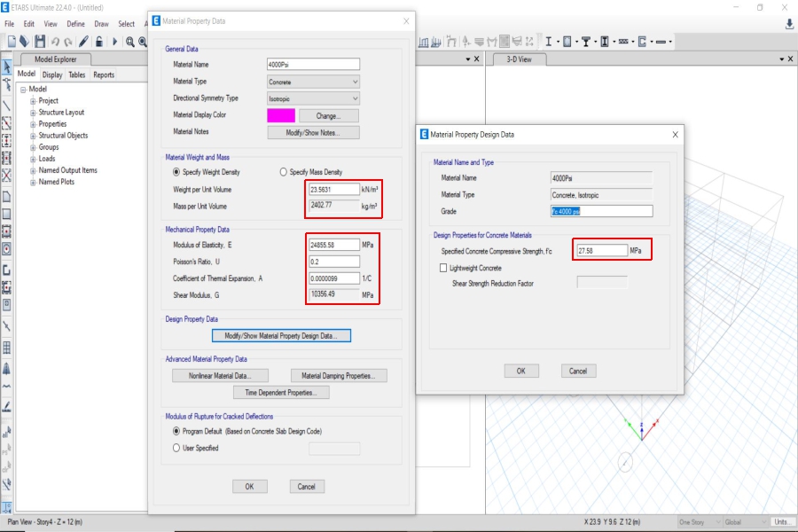Switch to the Display tab in Model Explorer
This screenshot has width=798, height=532.
click(x=52, y=74)
